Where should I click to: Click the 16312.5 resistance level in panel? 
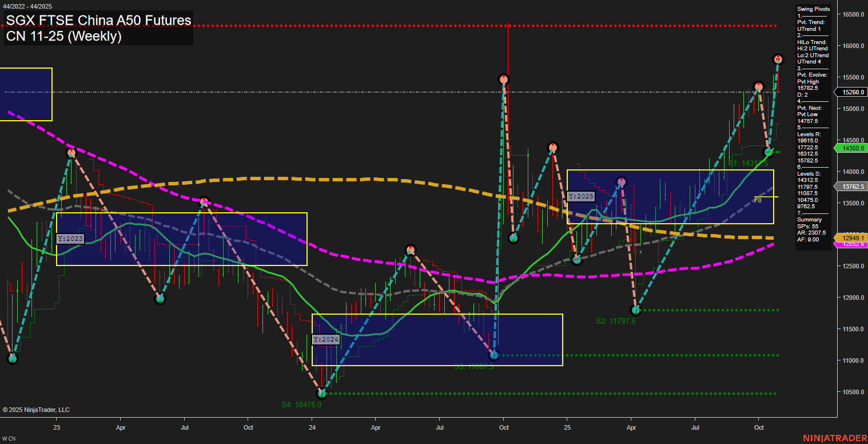(807, 153)
